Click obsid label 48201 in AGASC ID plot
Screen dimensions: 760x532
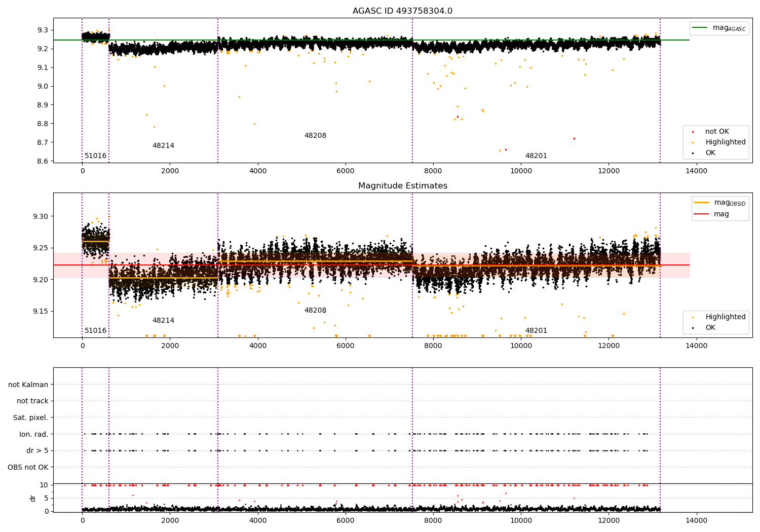tap(536, 156)
